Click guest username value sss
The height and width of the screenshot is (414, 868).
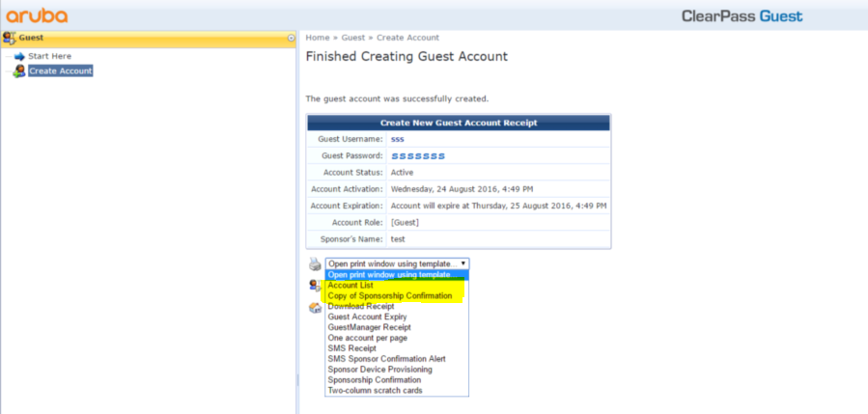coord(398,139)
